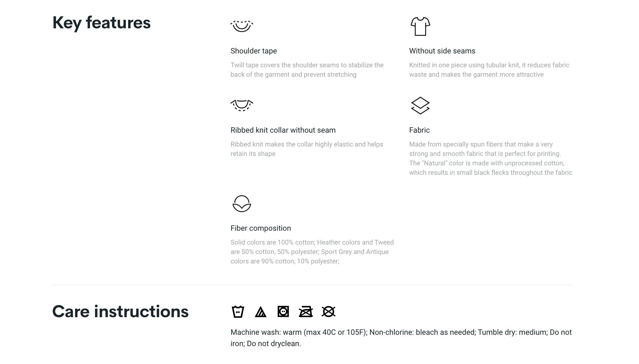
Task: Click the do not dryclean crossed circle icon
Action: [x=329, y=312]
